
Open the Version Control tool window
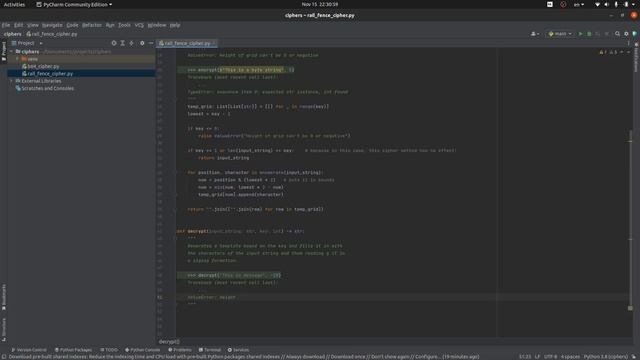[x=29, y=350]
